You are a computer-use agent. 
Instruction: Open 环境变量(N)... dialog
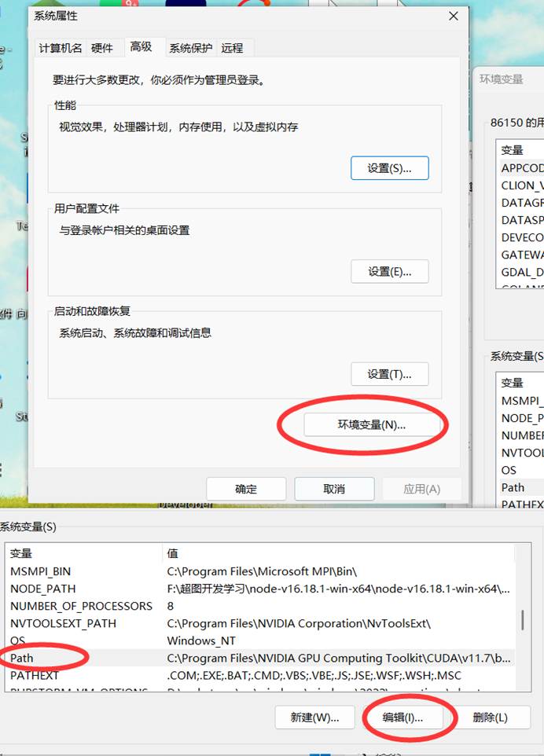[x=371, y=425]
